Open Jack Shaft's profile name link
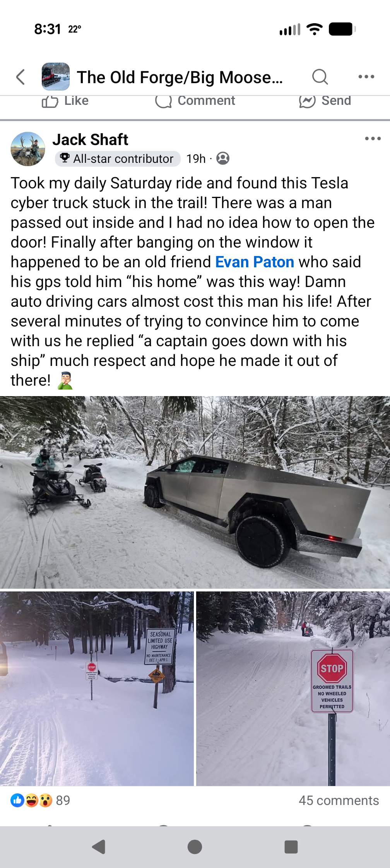390x868 pixels. 90,140
